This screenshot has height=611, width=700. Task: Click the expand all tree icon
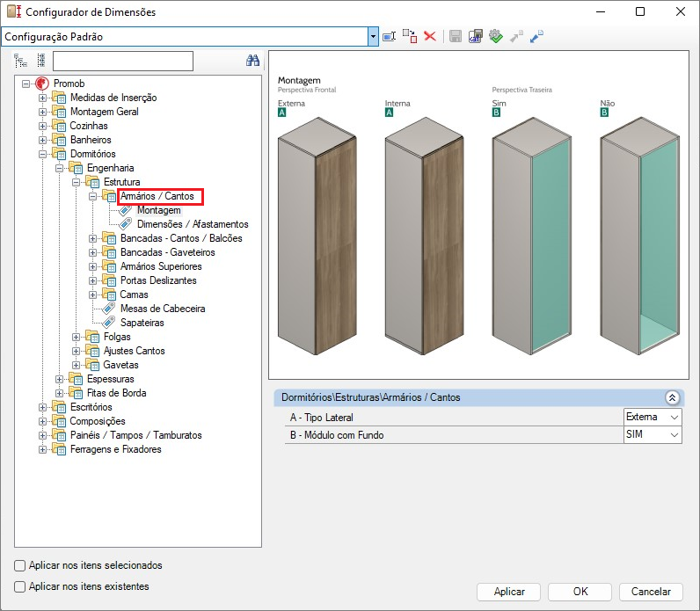point(20,61)
